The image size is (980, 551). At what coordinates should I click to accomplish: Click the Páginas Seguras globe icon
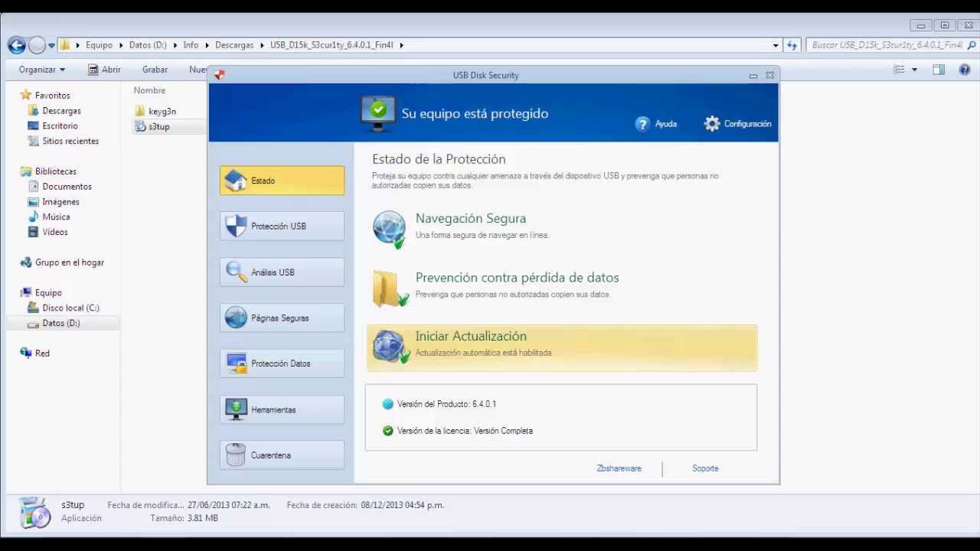(236, 318)
